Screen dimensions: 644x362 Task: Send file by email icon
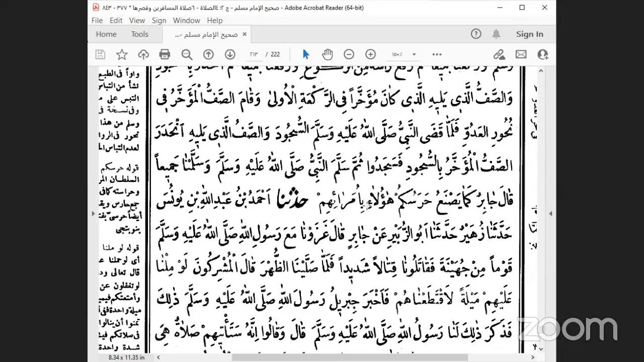point(521,54)
